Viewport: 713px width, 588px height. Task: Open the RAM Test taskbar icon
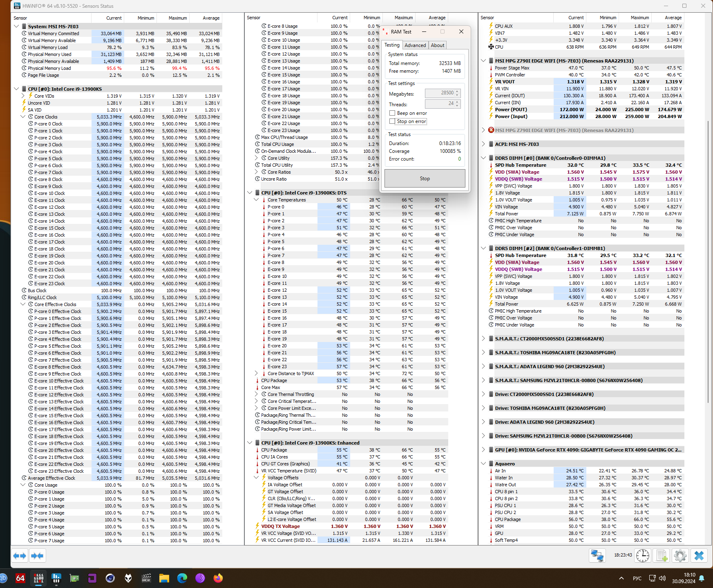(39, 578)
